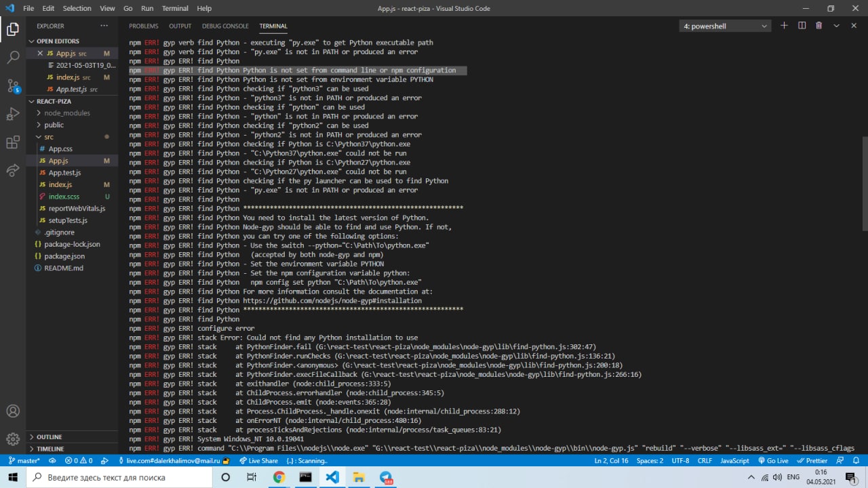Collapse the REACT-PIZA project section
Viewport: 868px width, 488px height.
(x=72, y=101)
